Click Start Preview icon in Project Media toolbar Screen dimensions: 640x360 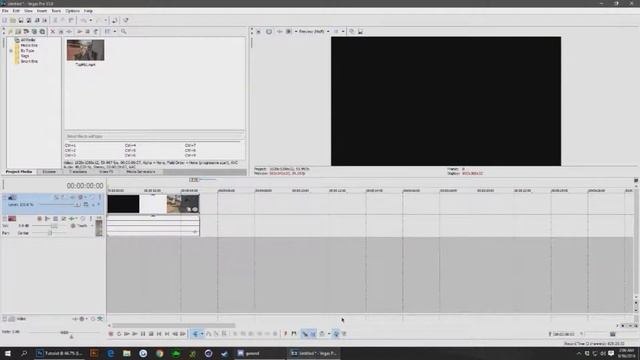[79, 31]
